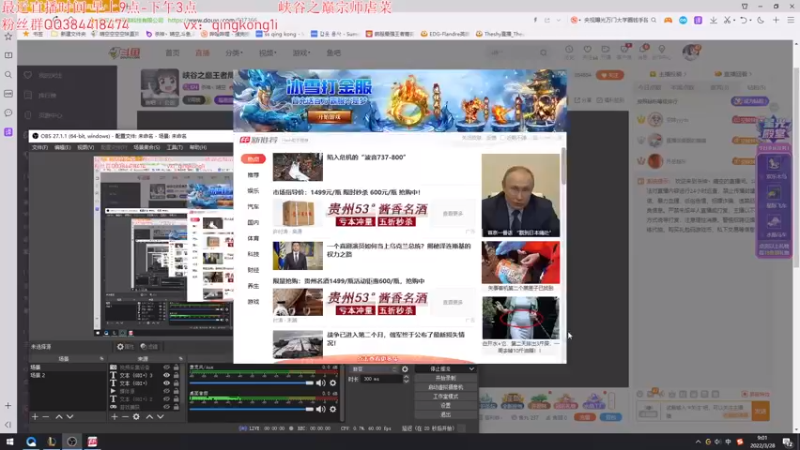Expand the stop streaming button dropdown arrow

(x=471, y=369)
